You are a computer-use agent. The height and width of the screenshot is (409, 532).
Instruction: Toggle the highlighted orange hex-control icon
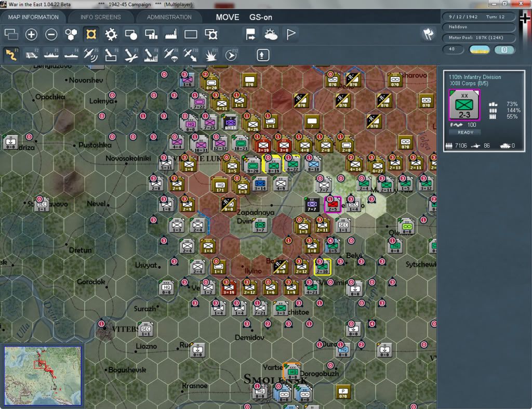[x=91, y=34]
